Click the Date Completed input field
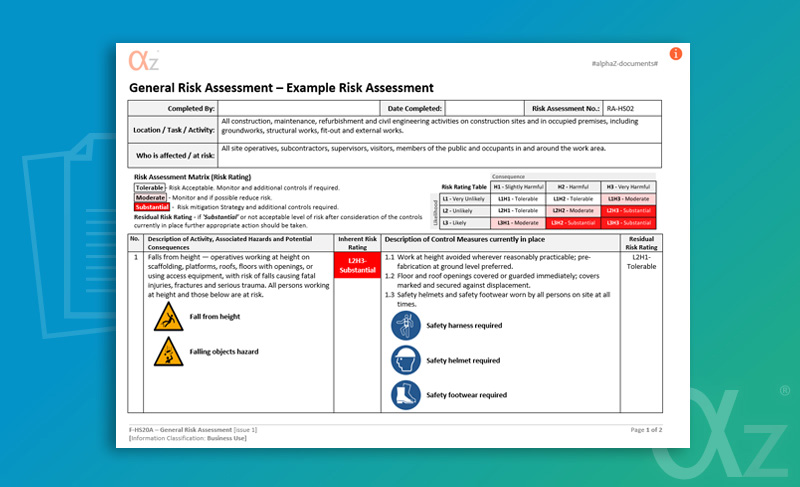The width and height of the screenshot is (800, 487). pos(484,107)
